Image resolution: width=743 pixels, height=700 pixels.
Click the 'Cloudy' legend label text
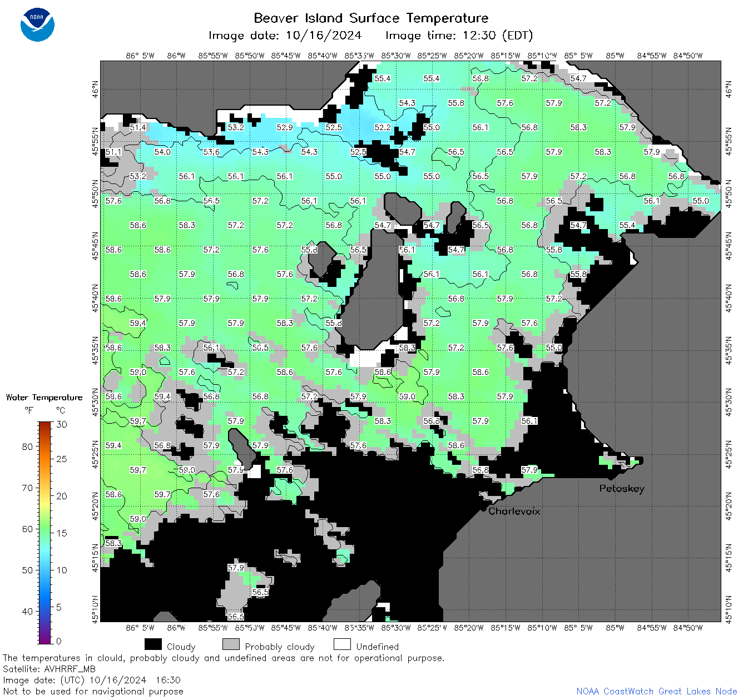181,647
